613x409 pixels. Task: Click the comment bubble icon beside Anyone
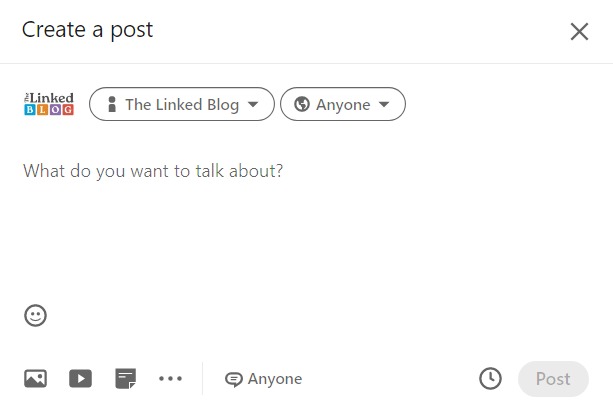(x=233, y=379)
